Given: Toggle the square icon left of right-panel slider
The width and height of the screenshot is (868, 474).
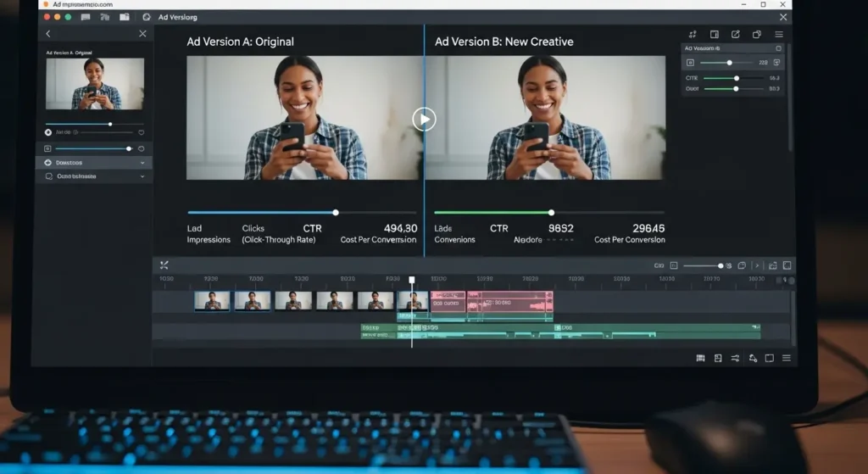Looking at the screenshot, I should (690, 63).
